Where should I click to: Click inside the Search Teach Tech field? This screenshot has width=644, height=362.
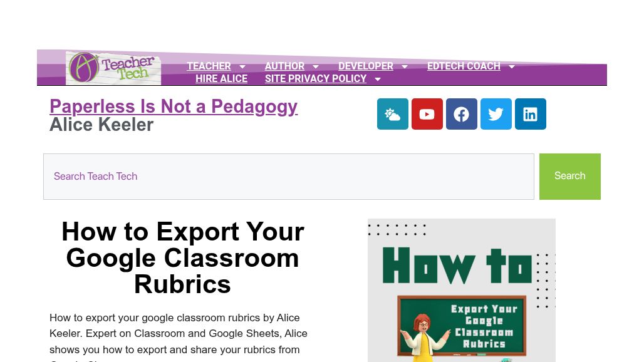tap(288, 176)
